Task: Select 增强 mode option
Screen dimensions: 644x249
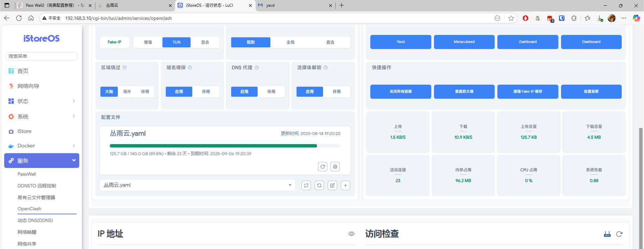Action: point(148,42)
